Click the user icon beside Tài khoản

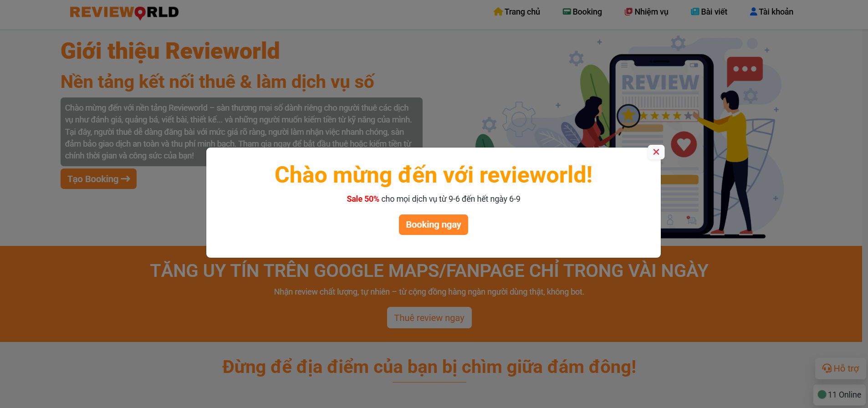[753, 12]
